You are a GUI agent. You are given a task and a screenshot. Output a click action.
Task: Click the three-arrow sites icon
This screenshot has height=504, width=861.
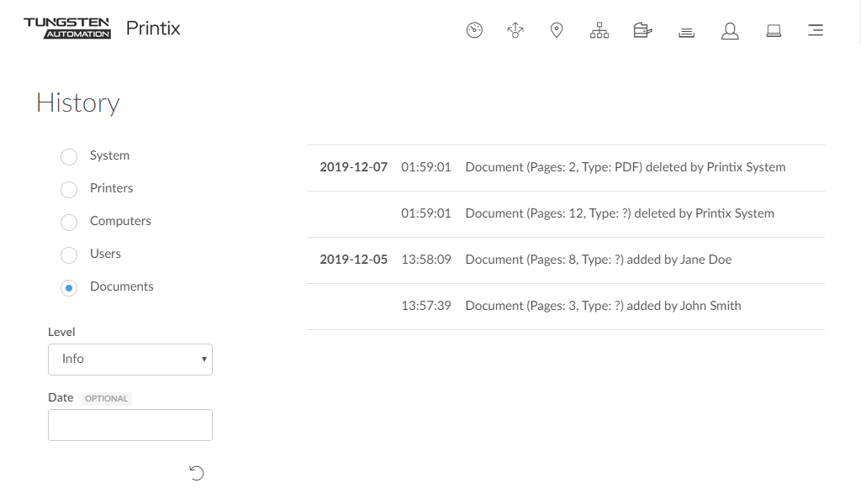[x=515, y=31]
